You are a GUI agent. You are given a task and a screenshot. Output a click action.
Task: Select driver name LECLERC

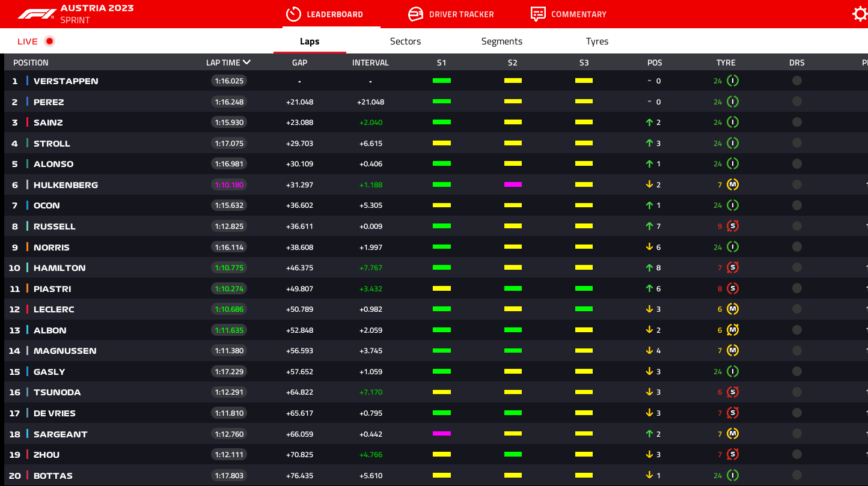coord(54,309)
